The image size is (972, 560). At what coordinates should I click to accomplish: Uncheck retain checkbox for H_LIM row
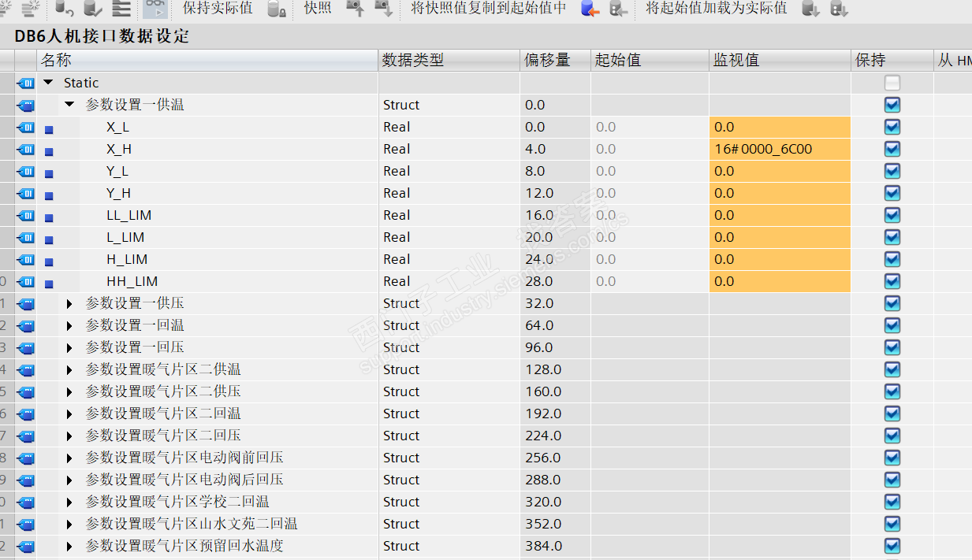click(x=892, y=259)
